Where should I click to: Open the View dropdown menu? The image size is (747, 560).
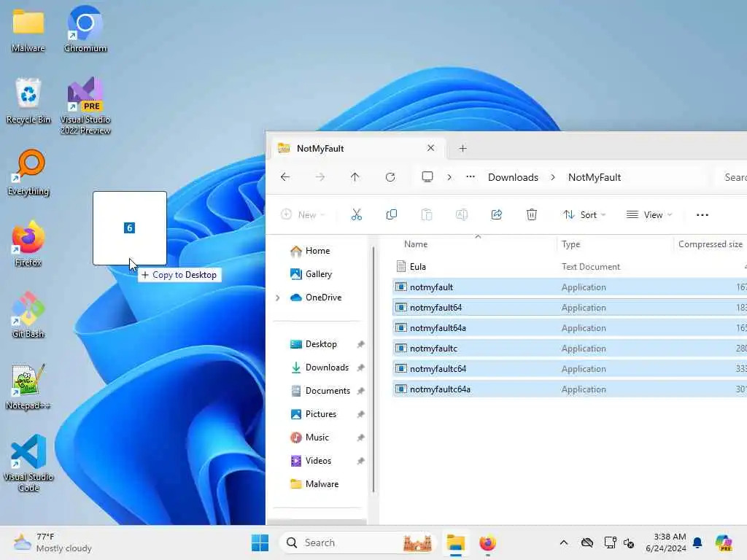pyautogui.click(x=649, y=215)
